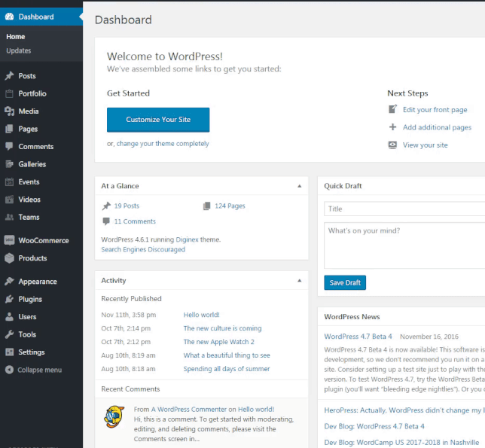
Task: Click the Videos icon in sidebar
Action: (9, 199)
